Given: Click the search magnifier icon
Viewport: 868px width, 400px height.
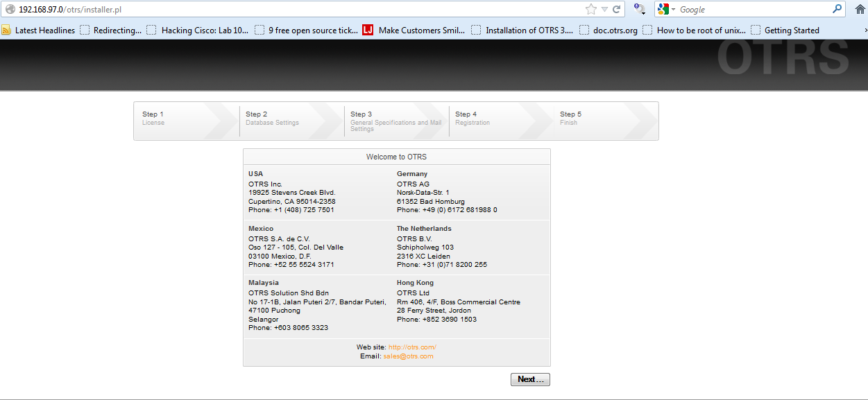Looking at the screenshot, I should [837, 10].
